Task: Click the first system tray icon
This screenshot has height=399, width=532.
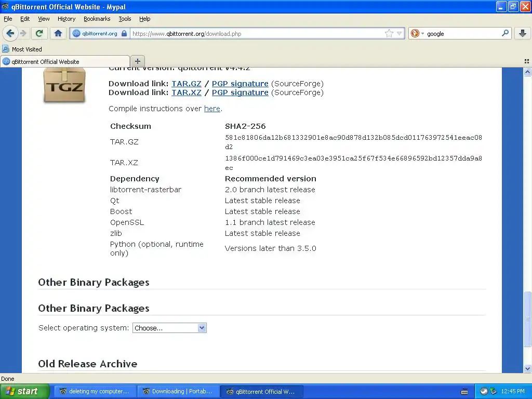Action: (484, 391)
